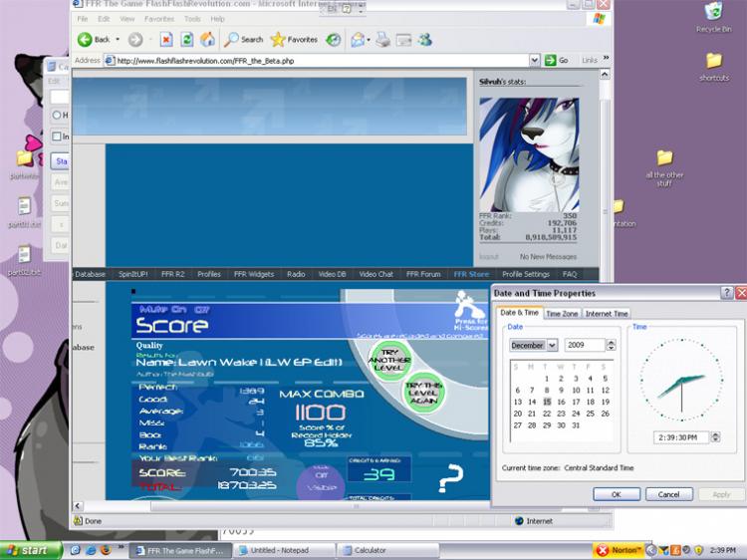Viewport: 747px width, 560px height.
Task: Click the year 2009 spinner arrows
Action: click(611, 346)
